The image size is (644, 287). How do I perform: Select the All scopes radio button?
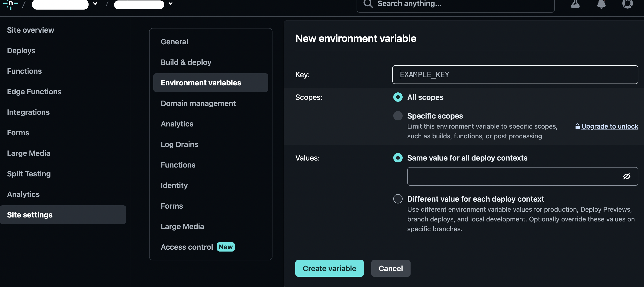pyautogui.click(x=398, y=97)
